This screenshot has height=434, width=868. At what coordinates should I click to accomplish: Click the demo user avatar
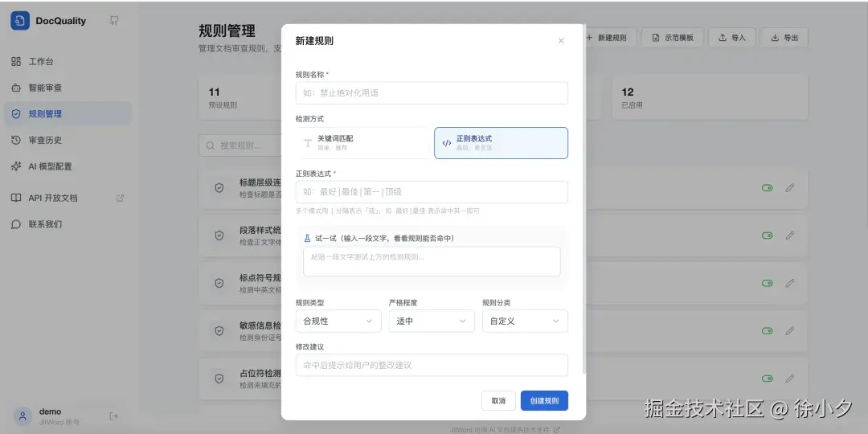click(23, 416)
